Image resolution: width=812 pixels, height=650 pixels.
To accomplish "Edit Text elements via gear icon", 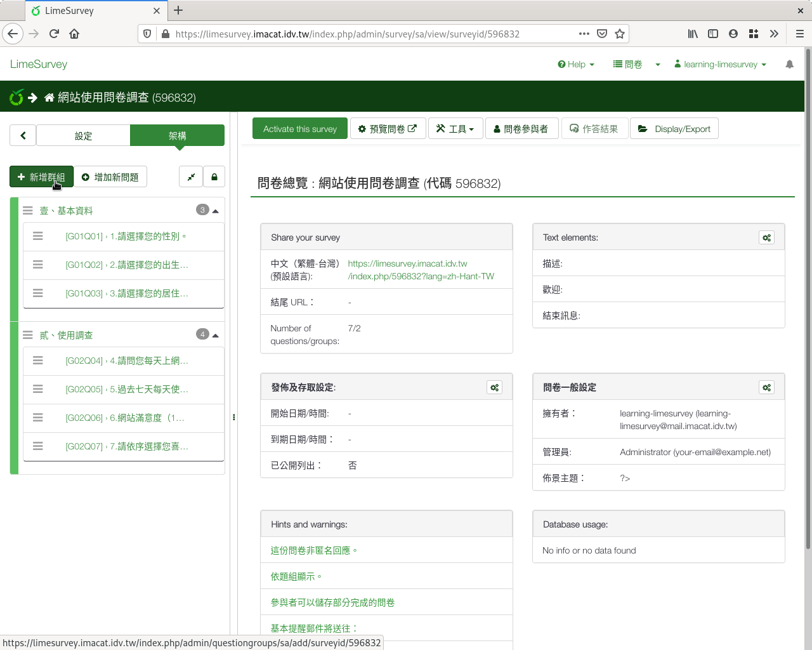I will (x=767, y=237).
